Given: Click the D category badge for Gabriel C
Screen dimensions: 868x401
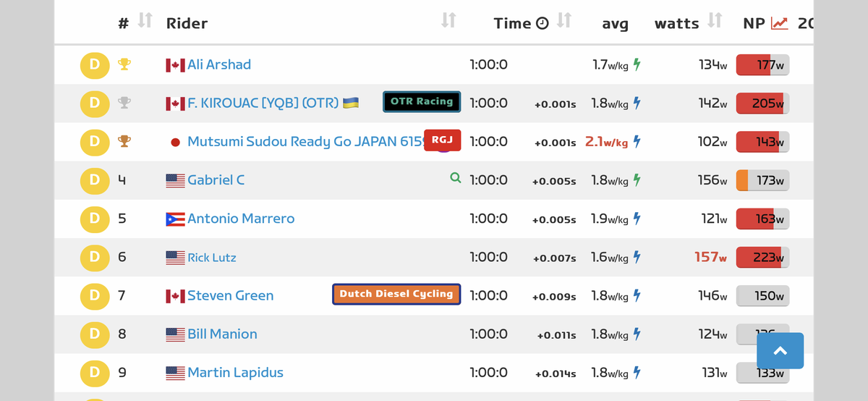Looking at the screenshot, I should (95, 180).
